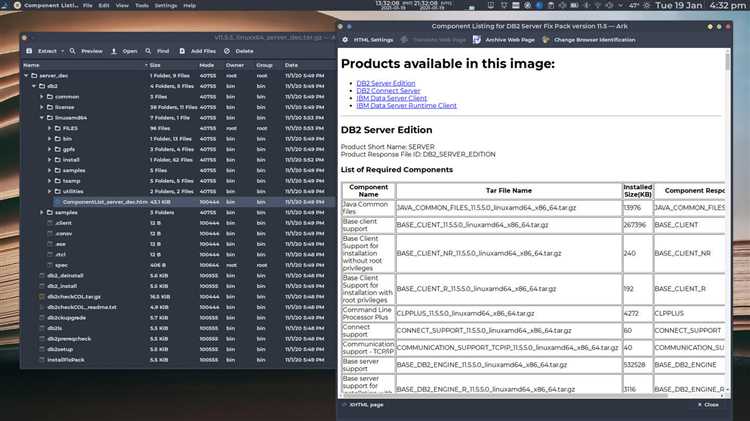This screenshot has height=421, width=750.
Task: Select db2checkCOL.tar.gz in the file list
Action: [x=74, y=296]
